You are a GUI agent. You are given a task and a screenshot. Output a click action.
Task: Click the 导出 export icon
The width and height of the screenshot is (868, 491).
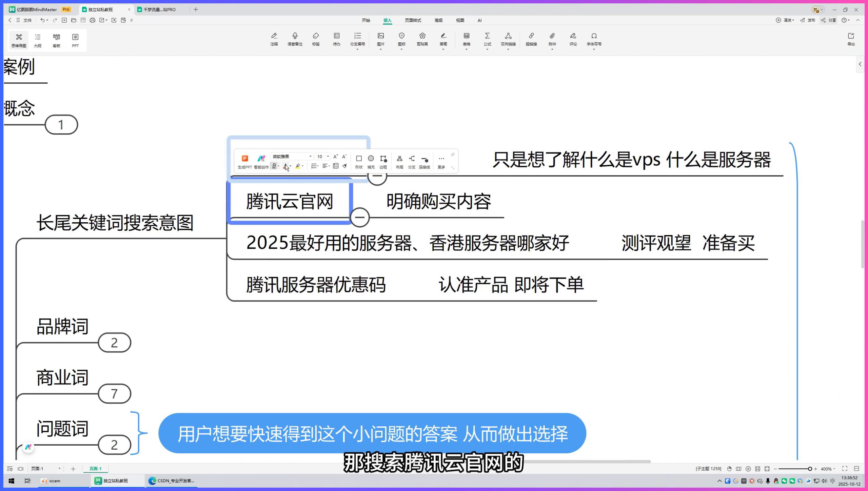[851, 39]
